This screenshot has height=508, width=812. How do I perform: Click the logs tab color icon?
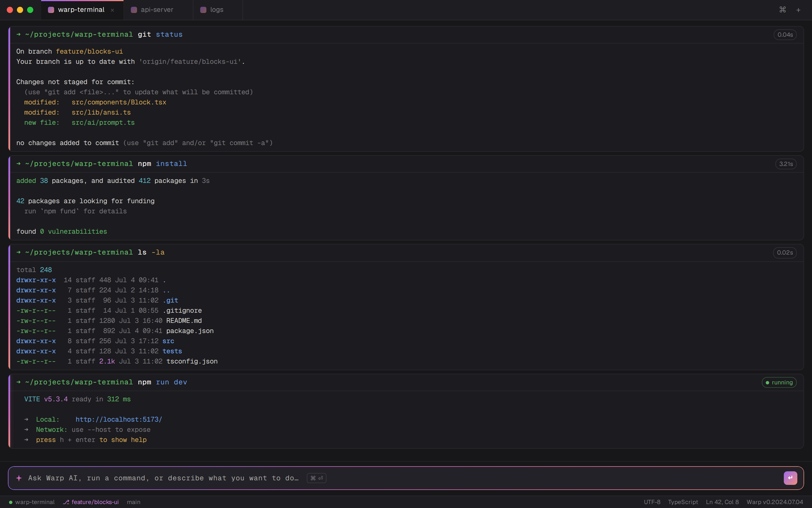203,10
